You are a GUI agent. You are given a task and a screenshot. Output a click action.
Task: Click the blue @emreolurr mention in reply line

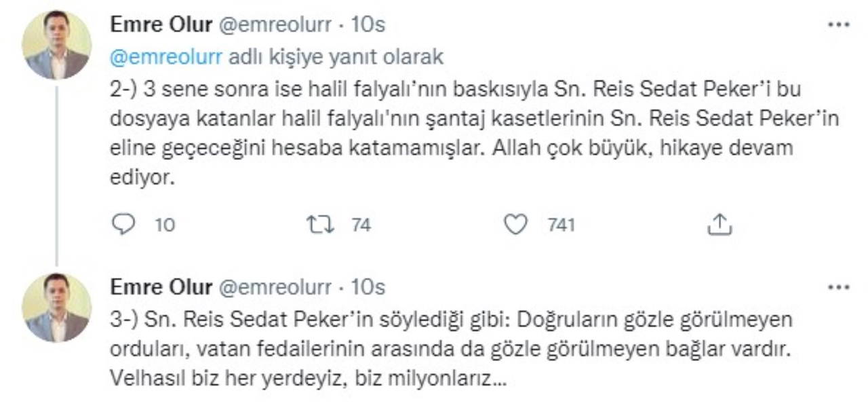click(x=165, y=57)
